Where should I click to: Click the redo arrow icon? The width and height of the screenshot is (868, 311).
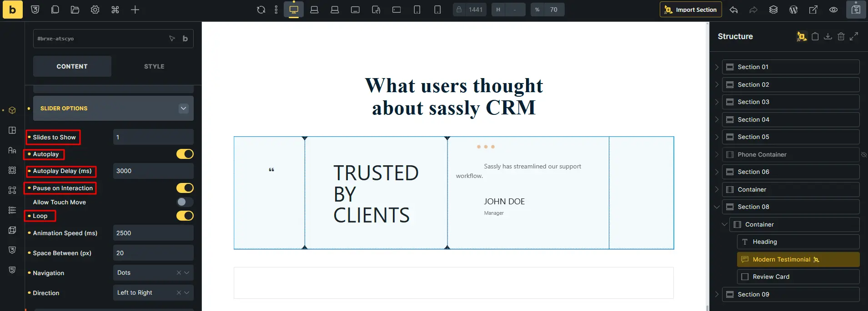click(x=753, y=10)
